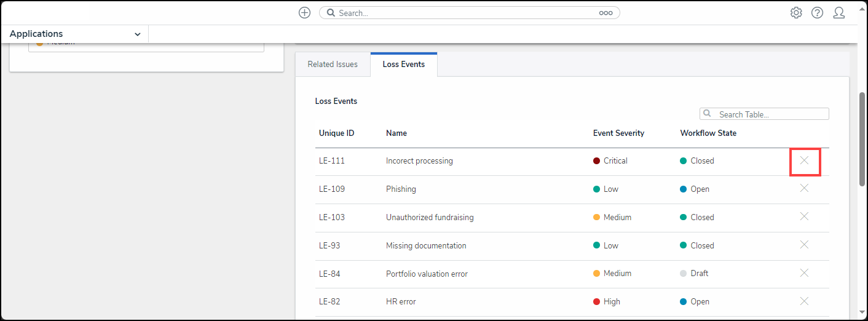Remove the LE-111 Incorect processing row
This screenshot has width=868, height=321.
804,160
